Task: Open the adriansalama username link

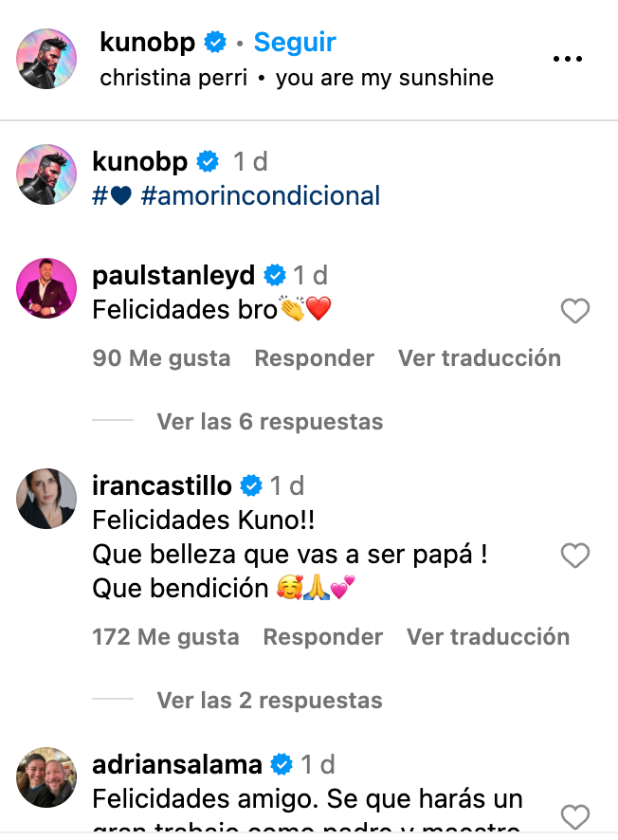Action: (178, 764)
